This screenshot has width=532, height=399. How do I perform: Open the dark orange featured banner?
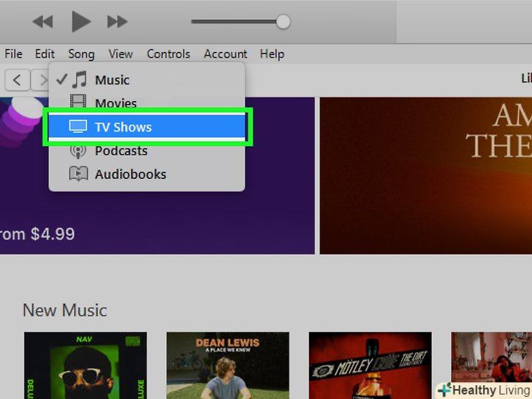click(426, 175)
